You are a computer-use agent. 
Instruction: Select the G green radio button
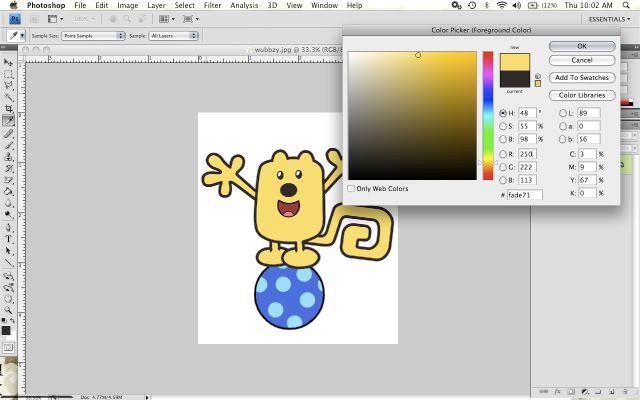503,167
